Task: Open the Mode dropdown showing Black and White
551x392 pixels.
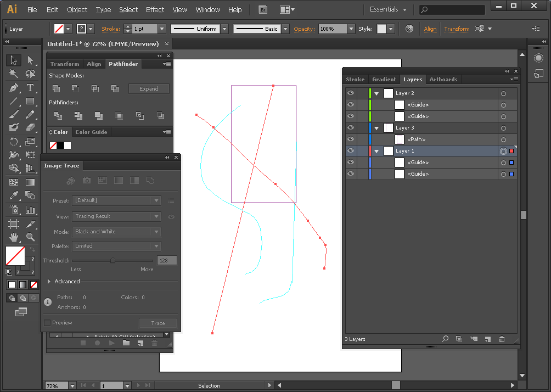Action: point(117,232)
